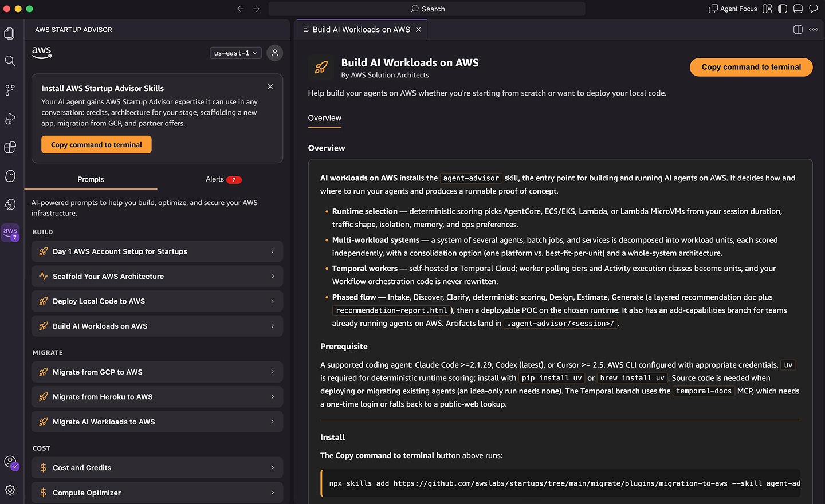
Task: Expand chevron on Migrate from Heroku row
Action: point(272,396)
